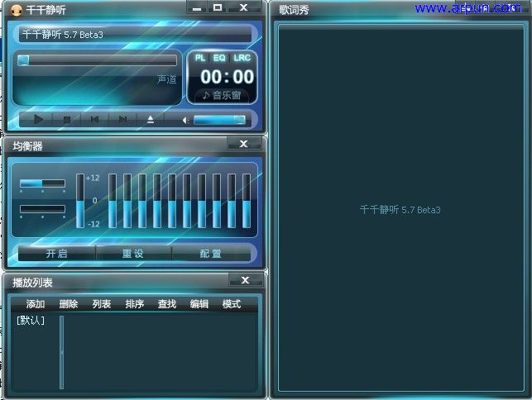Close the 千千静听 main player window
The width and height of the screenshot is (532, 400).
click(x=243, y=7)
